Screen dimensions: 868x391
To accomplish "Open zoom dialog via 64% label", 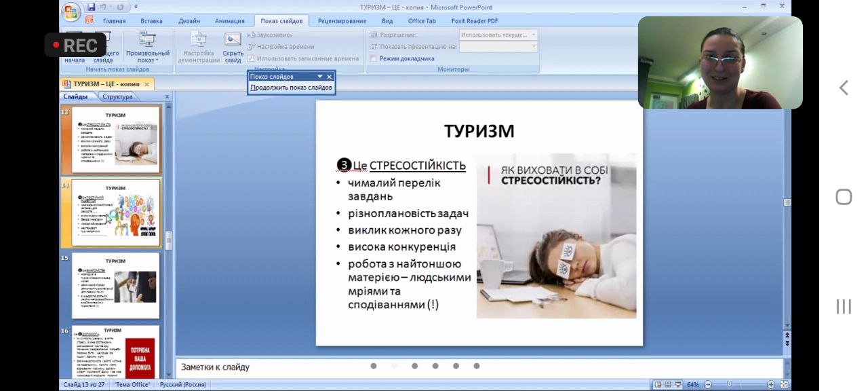I will click(692, 384).
